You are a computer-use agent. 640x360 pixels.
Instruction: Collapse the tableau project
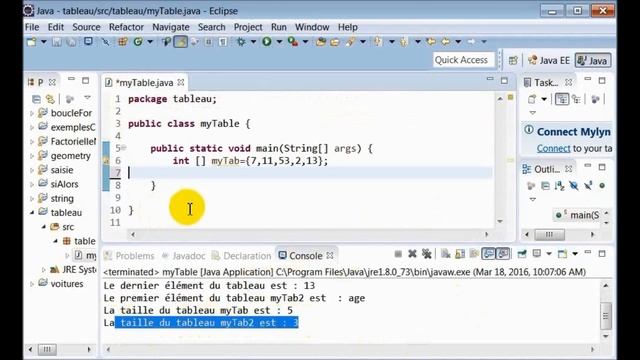pyautogui.click(x=32, y=213)
